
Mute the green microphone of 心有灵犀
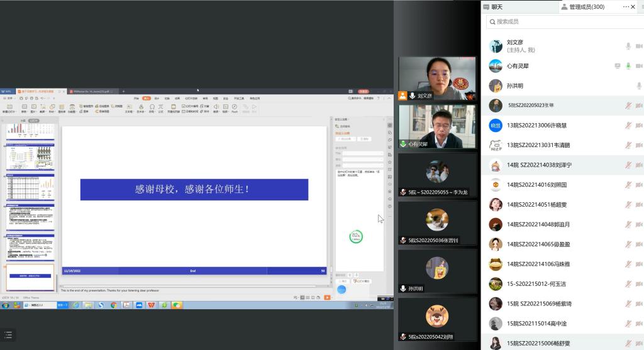point(628,66)
